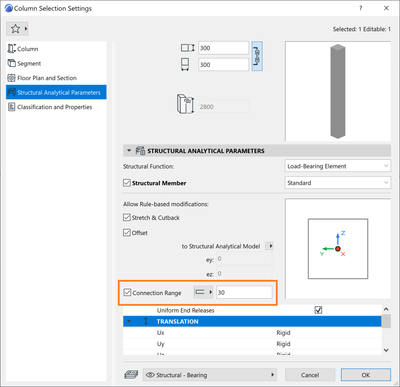
Task: Open the Standard member type dropdown
Action: coord(338,183)
